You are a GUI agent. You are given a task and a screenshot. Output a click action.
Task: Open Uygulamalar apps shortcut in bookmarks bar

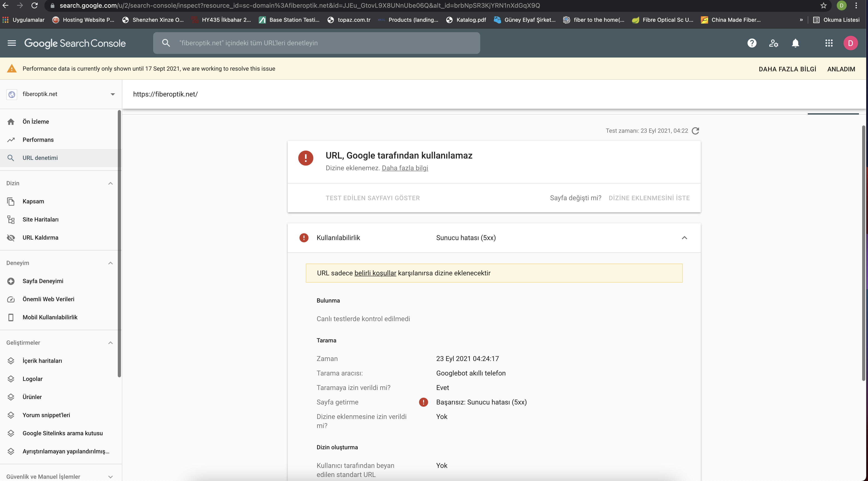(24, 20)
